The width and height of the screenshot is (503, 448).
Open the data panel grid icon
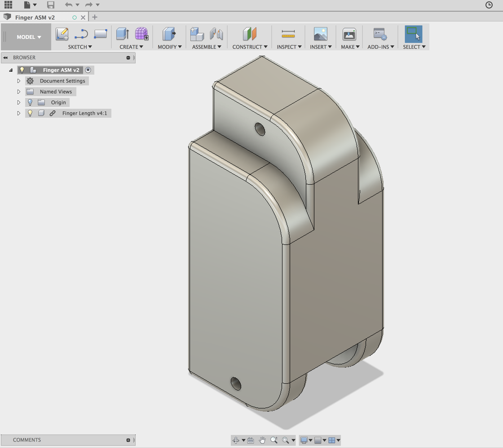coord(8,5)
